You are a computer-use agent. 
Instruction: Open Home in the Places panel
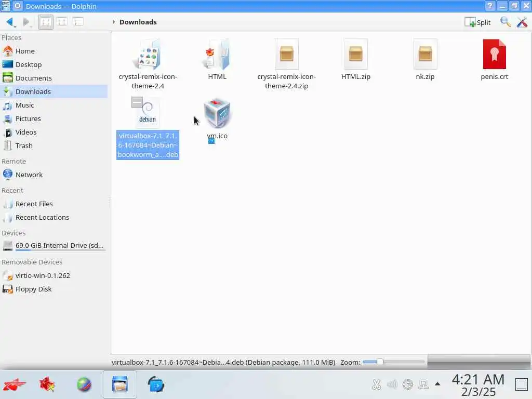tap(54, 51)
